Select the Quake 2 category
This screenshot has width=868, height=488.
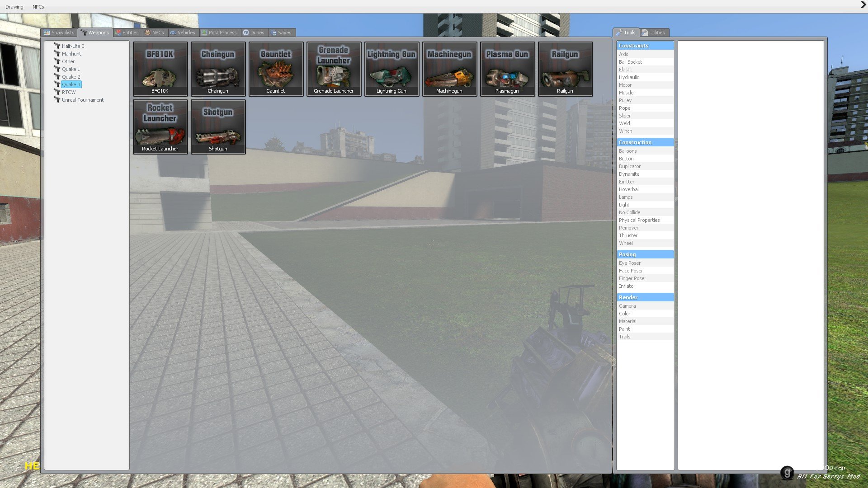71,77
